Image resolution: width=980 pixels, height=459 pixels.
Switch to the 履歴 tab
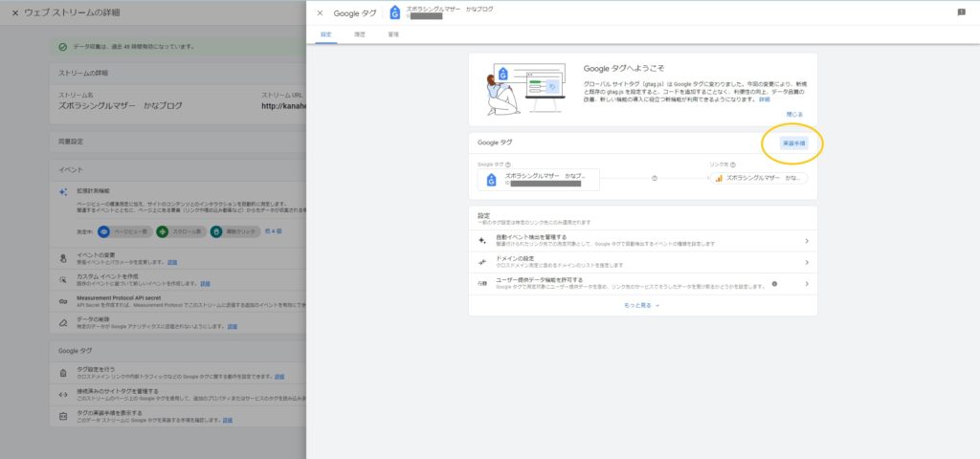pyautogui.click(x=360, y=34)
